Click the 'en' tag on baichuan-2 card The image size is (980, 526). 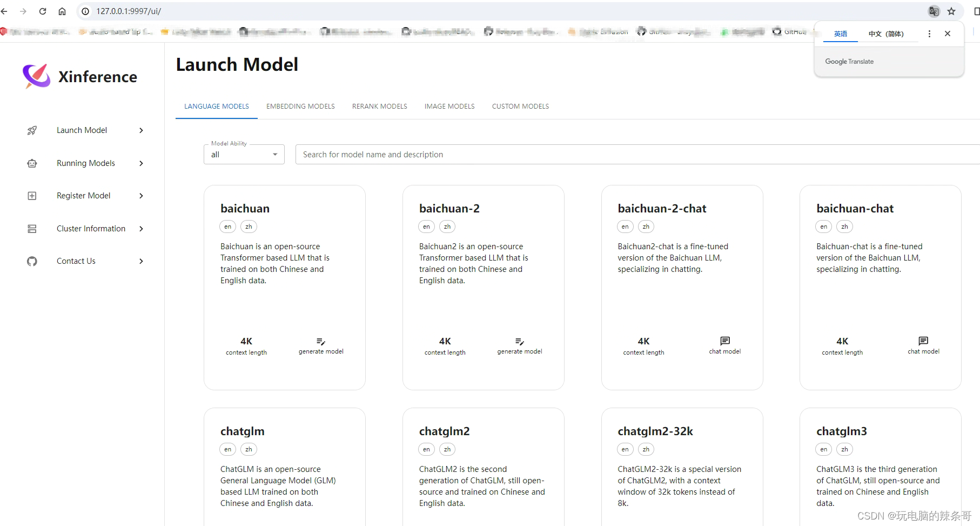427,227
